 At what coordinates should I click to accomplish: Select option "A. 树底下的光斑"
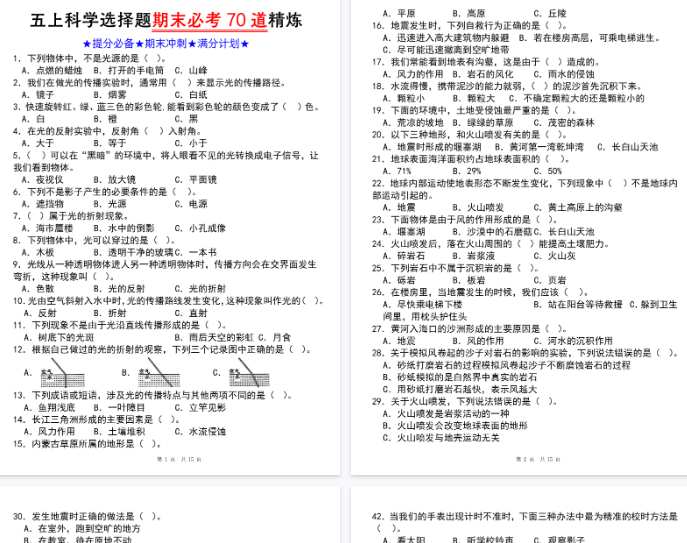59,337
